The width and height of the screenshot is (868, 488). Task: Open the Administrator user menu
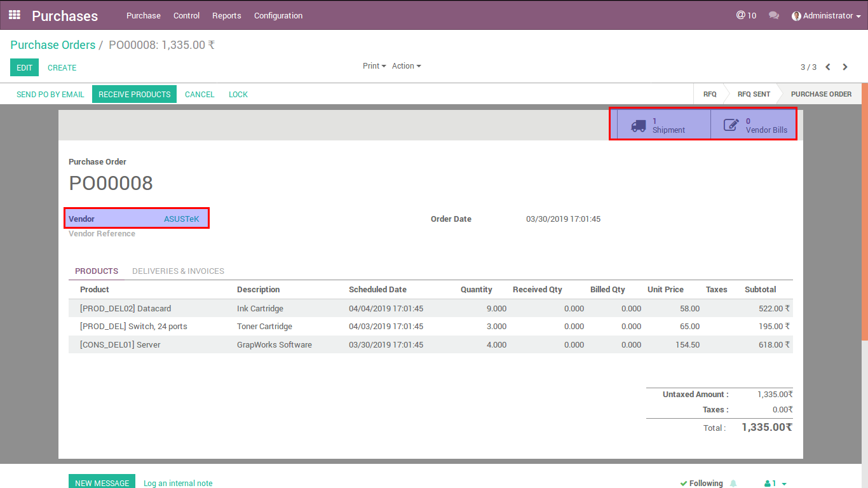click(x=826, y=16)
